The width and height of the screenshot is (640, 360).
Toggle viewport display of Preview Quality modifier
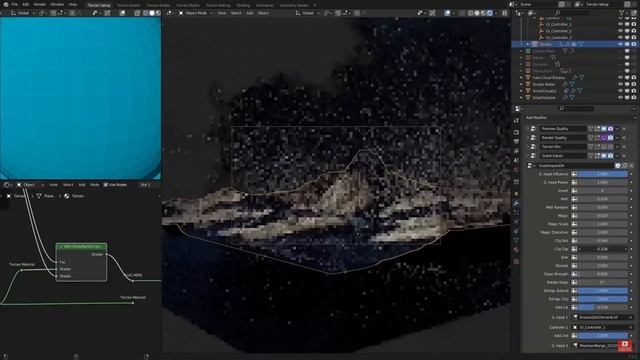tap(604, 129)
